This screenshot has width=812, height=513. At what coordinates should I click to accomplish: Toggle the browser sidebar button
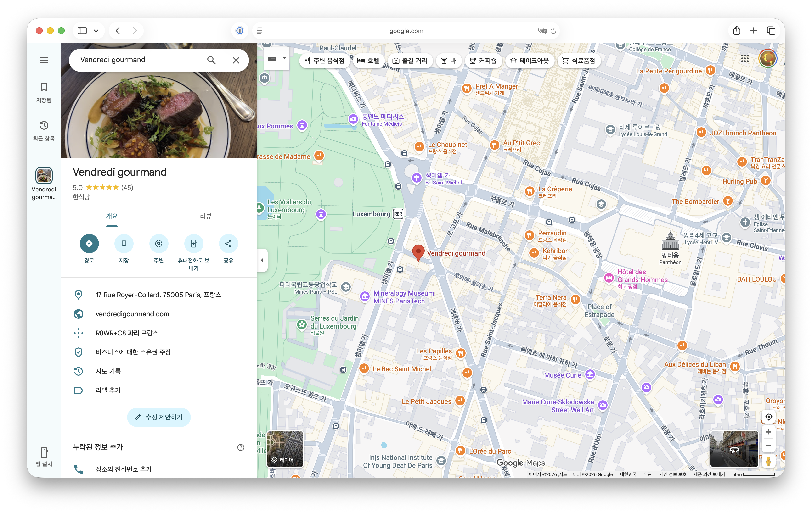[82, 31]
